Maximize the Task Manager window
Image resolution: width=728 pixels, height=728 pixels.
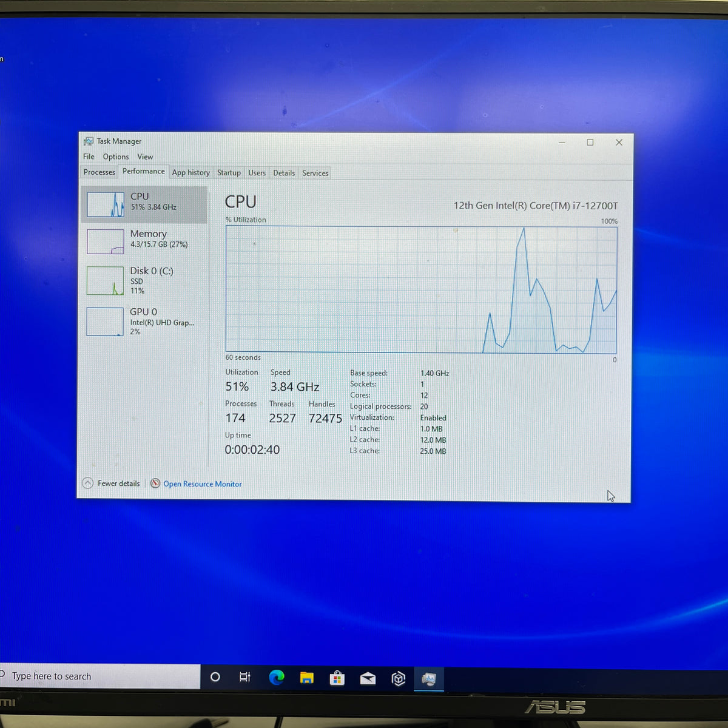pyautogui.click(x=590, y=143)
